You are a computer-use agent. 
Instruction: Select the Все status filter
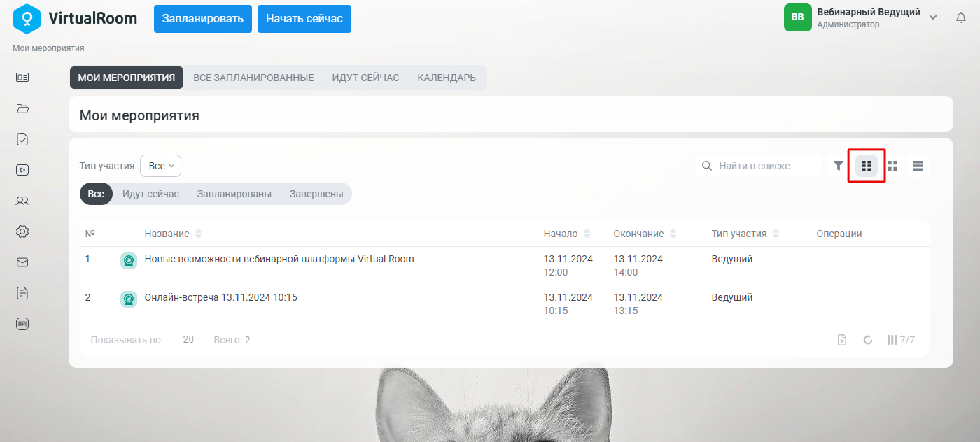(x=96, y=194)
